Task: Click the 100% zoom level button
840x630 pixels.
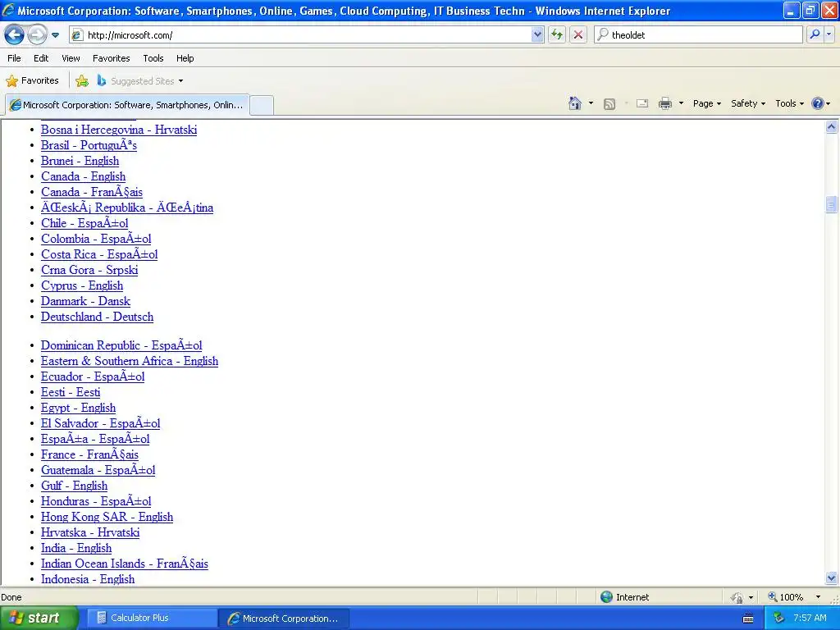Action: point(785,597)
